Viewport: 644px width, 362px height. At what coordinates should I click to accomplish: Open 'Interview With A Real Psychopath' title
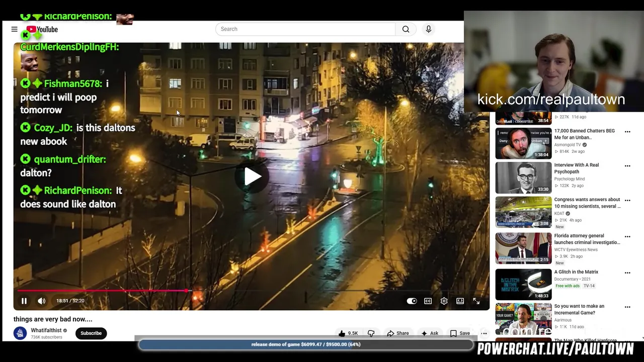pyautogui.click(x=577, y=168)
